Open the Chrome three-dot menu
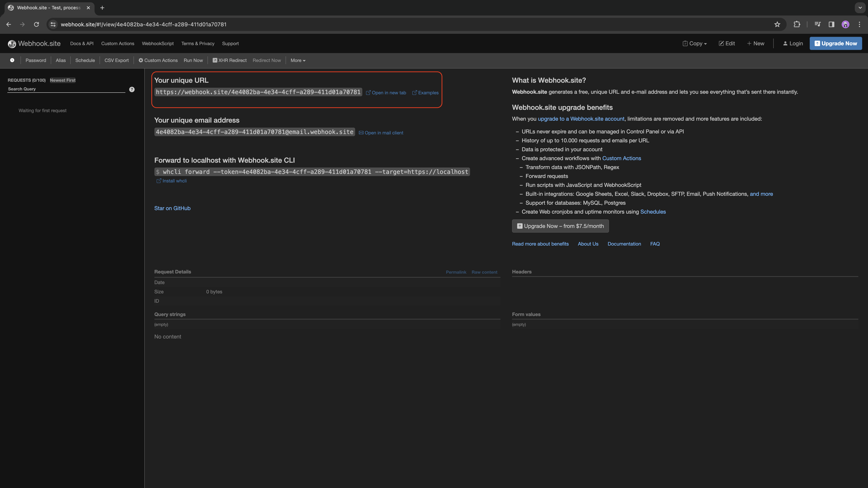 pyautogui.click(x=859, y=24)
